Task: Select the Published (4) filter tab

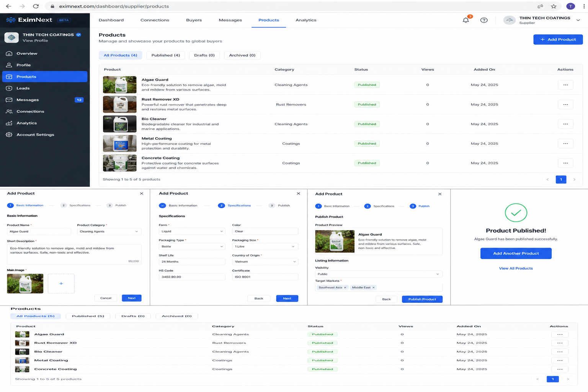Action: [166, 55]
